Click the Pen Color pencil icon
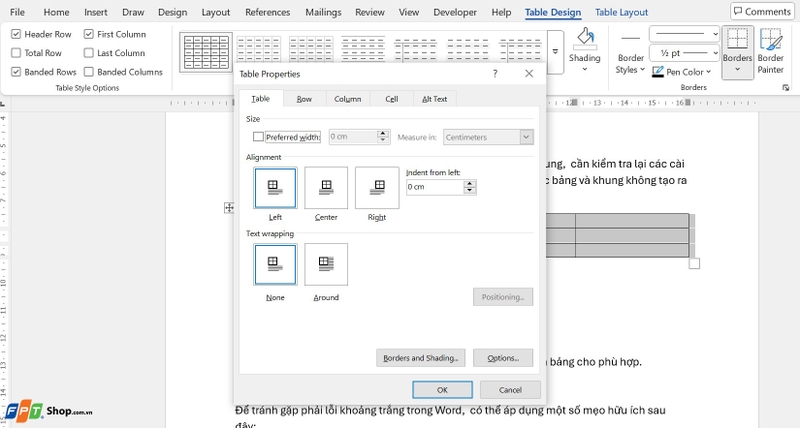Image resolution: width=800 pixels, height=428 pixels. [658, 72]
